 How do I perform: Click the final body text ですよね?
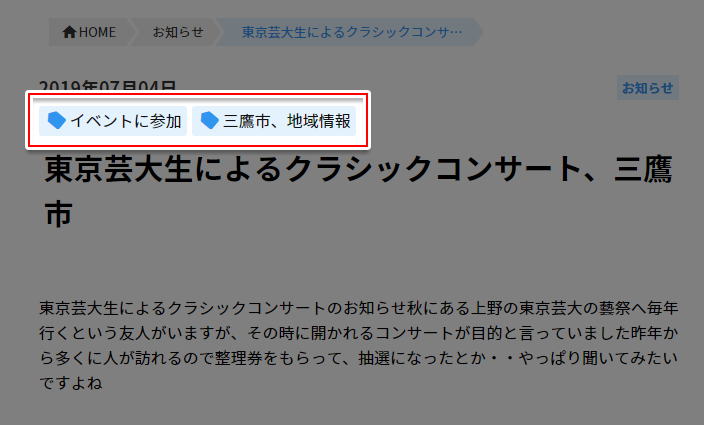click(70, 383)
